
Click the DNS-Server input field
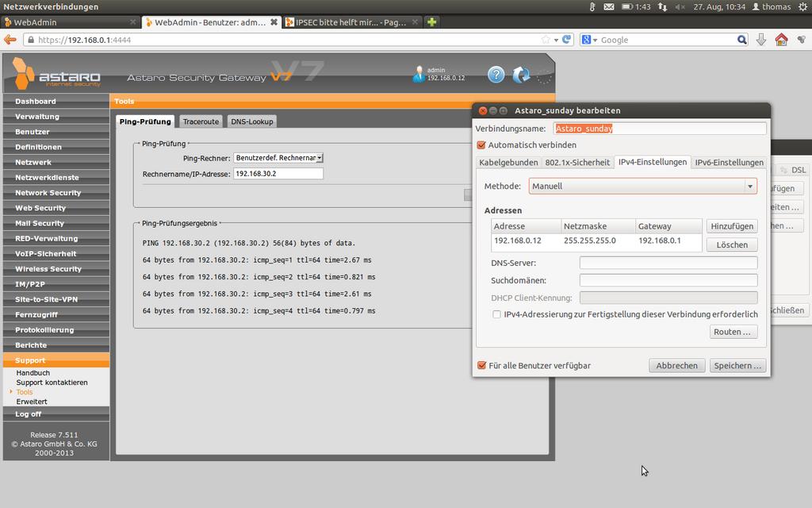point(668,263)
